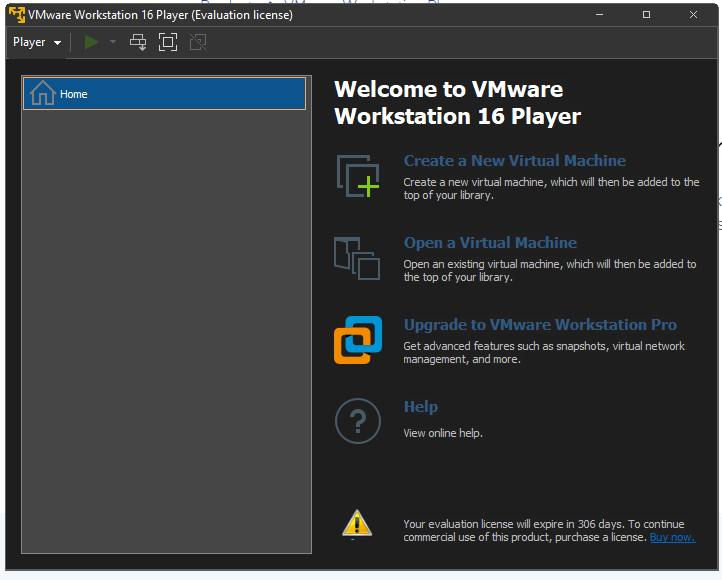Click the orange and blue Workstation Pro logo
722x580 pixels.
pyautogui.click(x=358, y=340)
